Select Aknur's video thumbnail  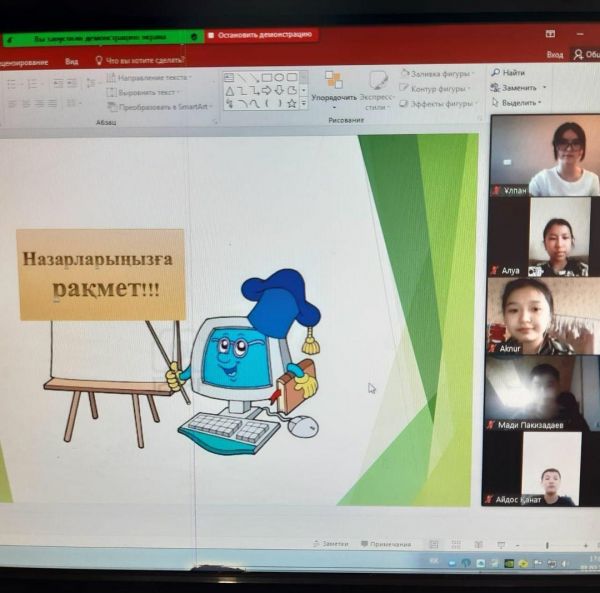point(540,315)
